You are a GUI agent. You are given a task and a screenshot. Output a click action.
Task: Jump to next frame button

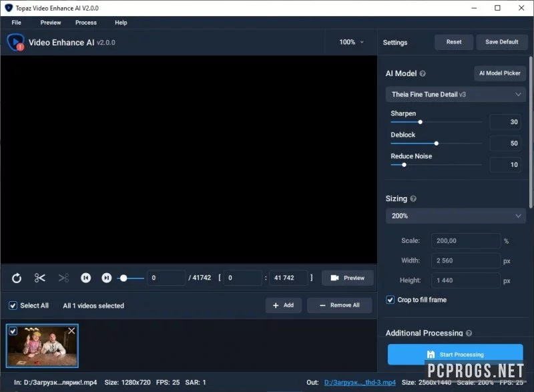point(107,278)
